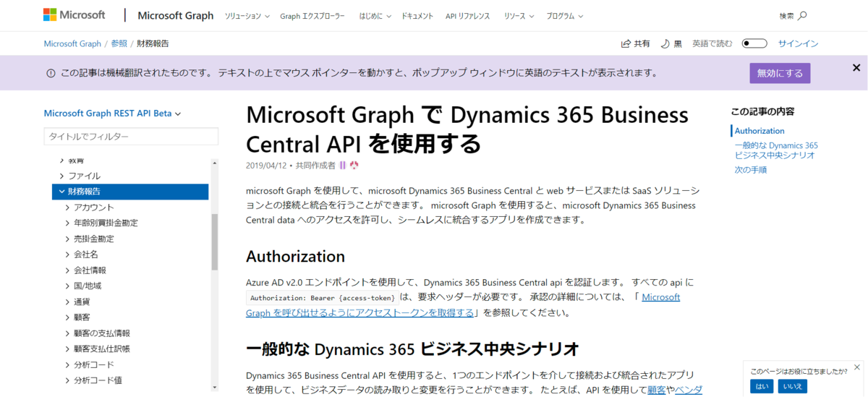Click the first contributor avatar icon
Viewport: 868px width, 397px height.
(343, 166)
